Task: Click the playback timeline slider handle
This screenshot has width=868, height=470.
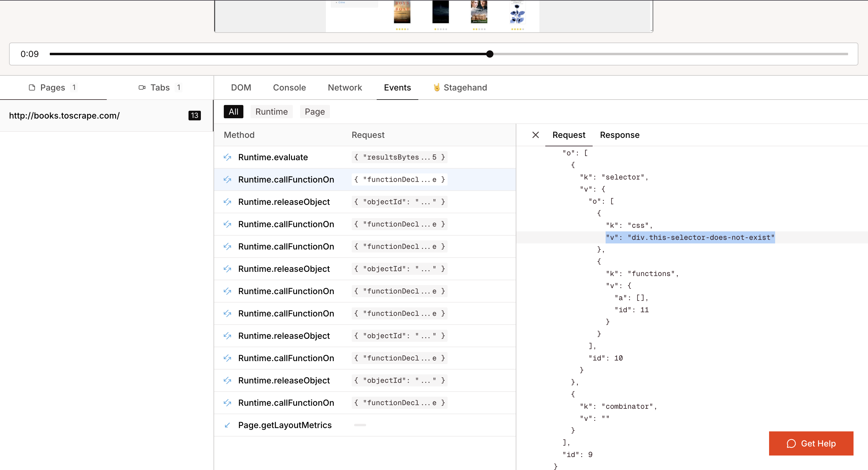Action: pos(489,54)
